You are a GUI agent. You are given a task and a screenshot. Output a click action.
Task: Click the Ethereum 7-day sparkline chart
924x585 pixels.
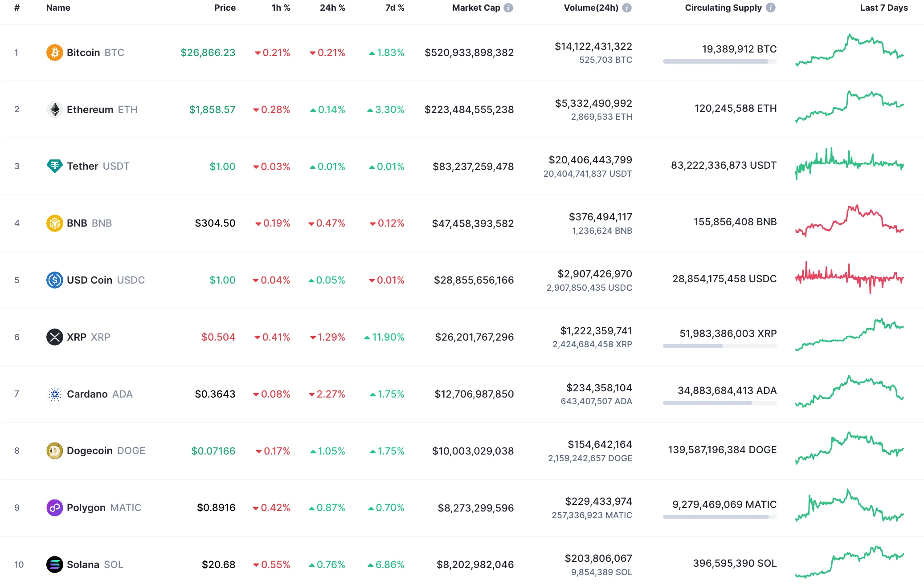point(849,108)
